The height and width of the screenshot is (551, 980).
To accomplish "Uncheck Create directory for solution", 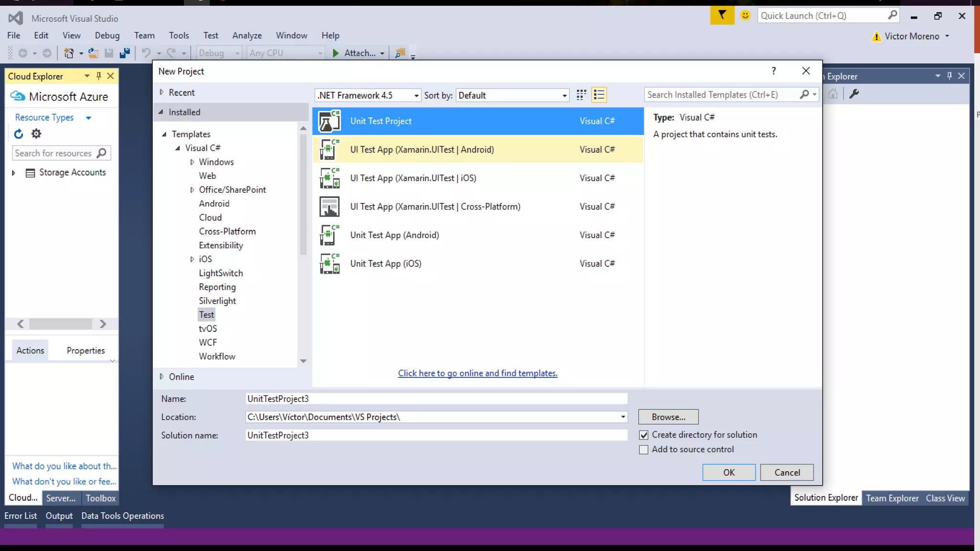I will (644, 435).
